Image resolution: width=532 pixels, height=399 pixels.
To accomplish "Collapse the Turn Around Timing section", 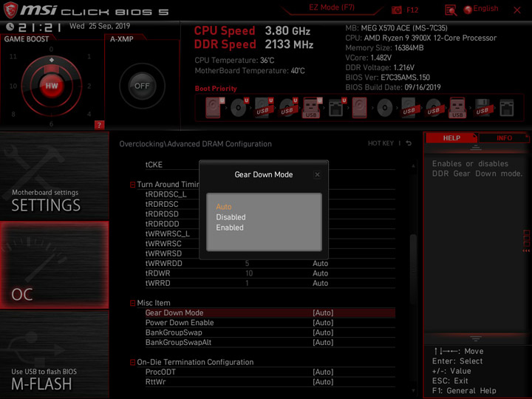I will coord(133,185).
